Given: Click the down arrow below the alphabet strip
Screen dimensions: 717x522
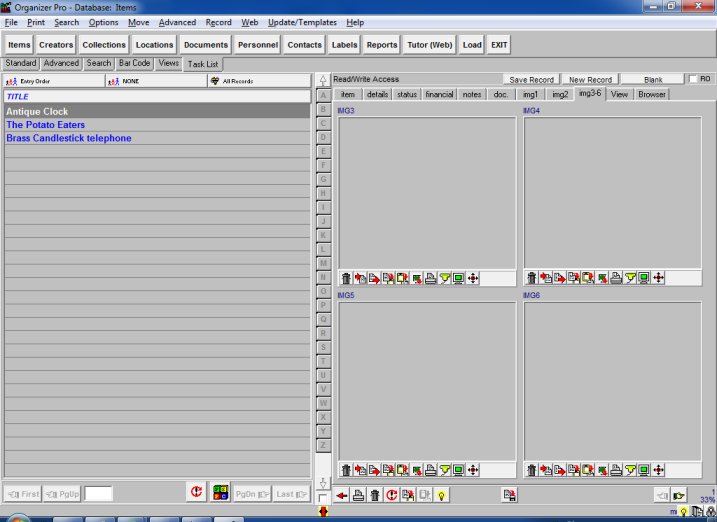Looking at the screenshot, I should click(x=323, y=483).
